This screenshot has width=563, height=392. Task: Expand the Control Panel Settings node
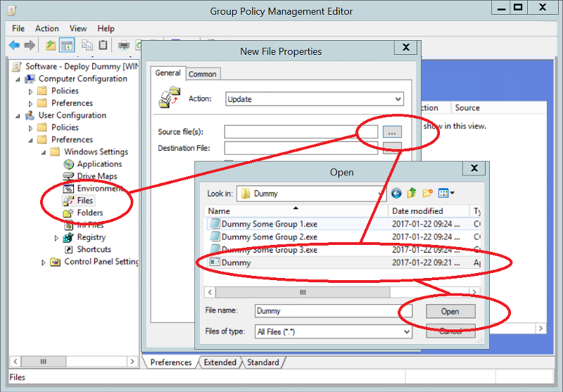(x=44, y=263)
